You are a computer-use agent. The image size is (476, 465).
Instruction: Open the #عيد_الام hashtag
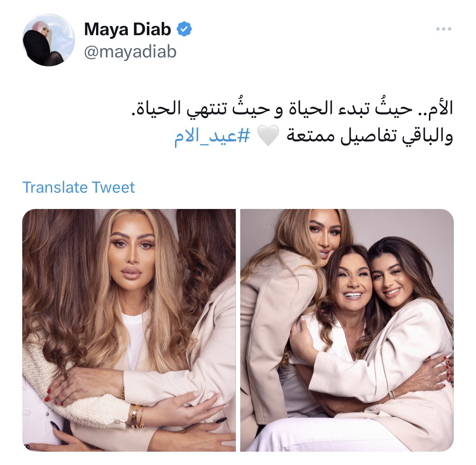212,136
